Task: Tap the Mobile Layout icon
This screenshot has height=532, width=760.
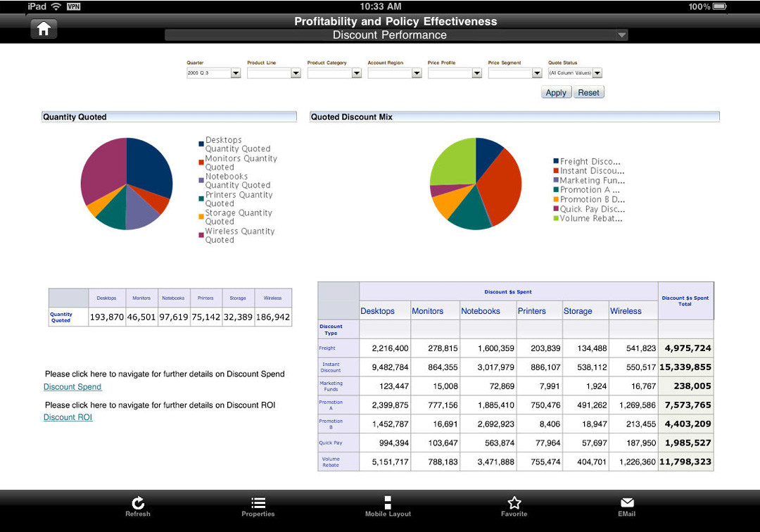Action: pos(388,503)
